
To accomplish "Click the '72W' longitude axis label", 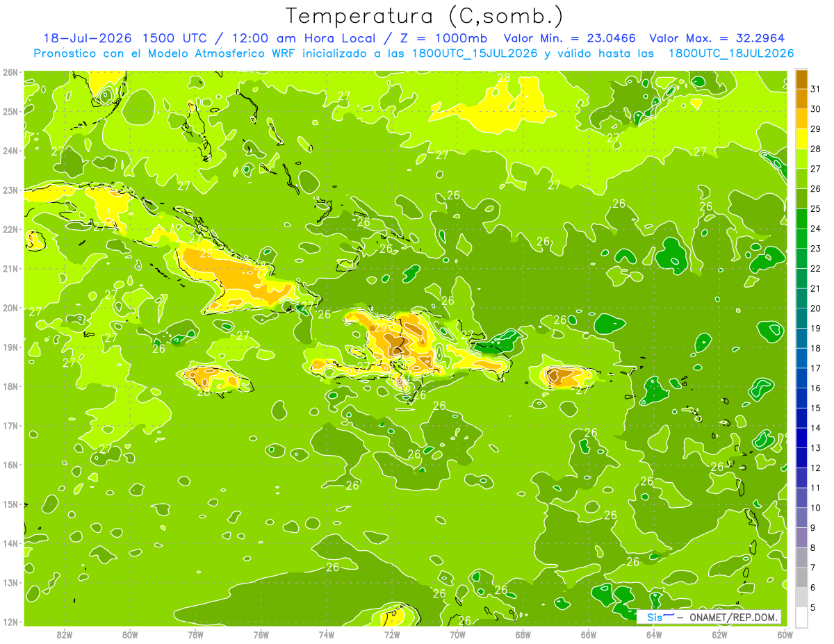I will (392, 634).
